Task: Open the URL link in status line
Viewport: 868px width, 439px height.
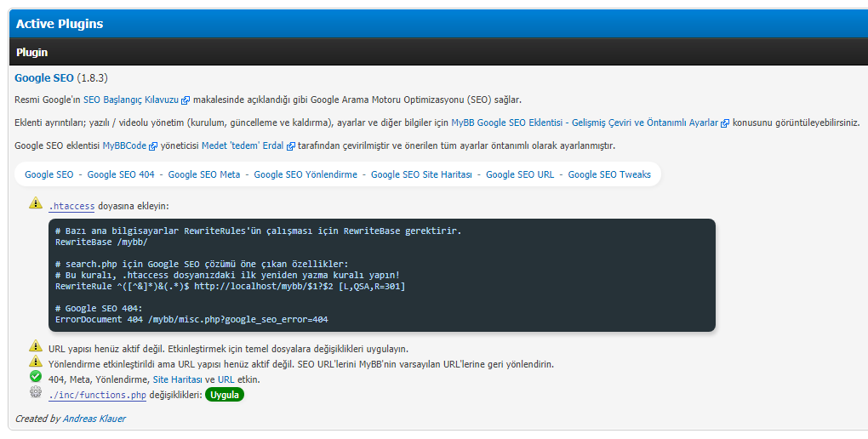Action: coord(226,379)
